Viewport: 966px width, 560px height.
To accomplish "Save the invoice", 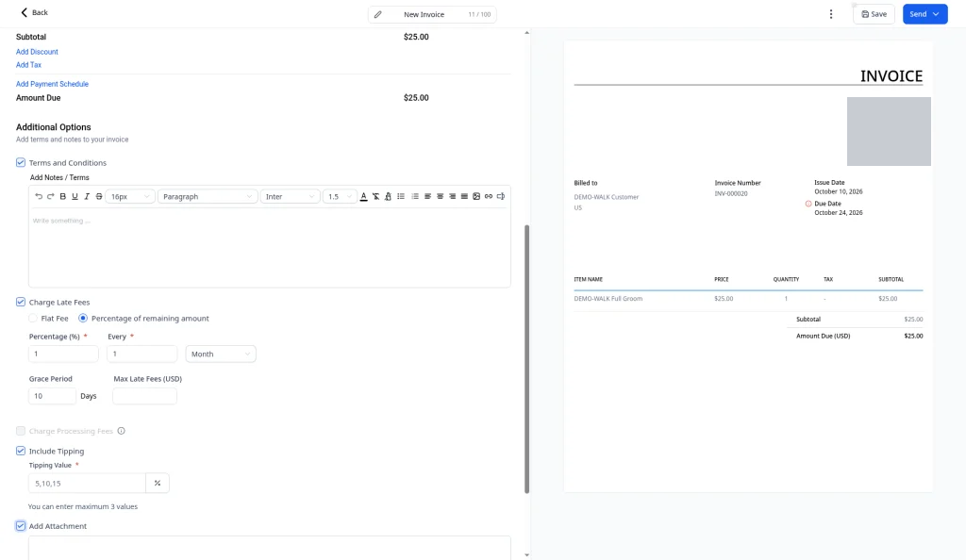I will [x=874, y=14].
